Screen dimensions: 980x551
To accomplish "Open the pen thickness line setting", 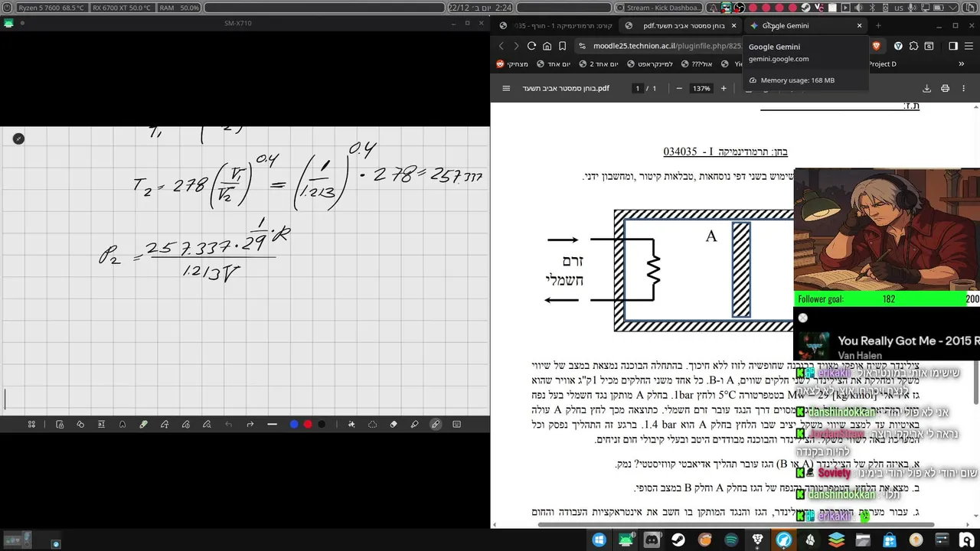I will pyautogui.click(x=272, y=424).
